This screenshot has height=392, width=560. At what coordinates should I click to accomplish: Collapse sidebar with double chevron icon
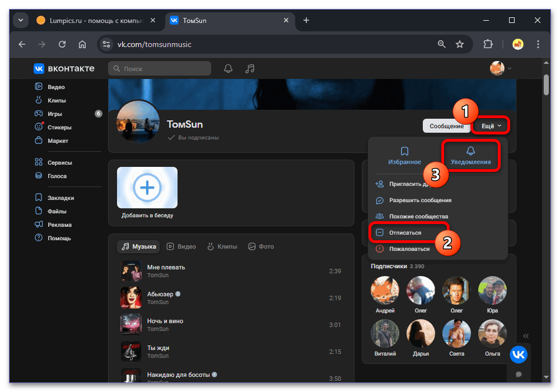click(x=526, y=336)
